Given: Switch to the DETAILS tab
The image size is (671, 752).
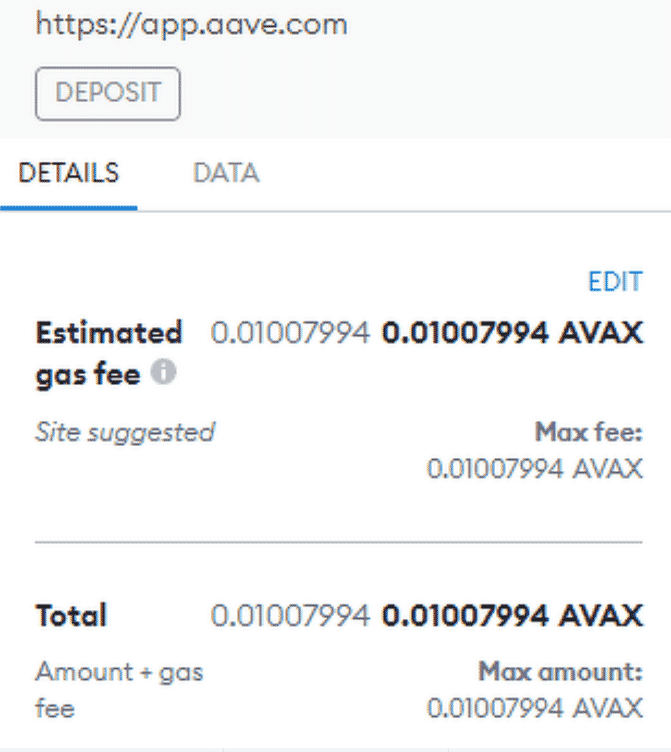Looking at the screenshot, I should (69, 173).
